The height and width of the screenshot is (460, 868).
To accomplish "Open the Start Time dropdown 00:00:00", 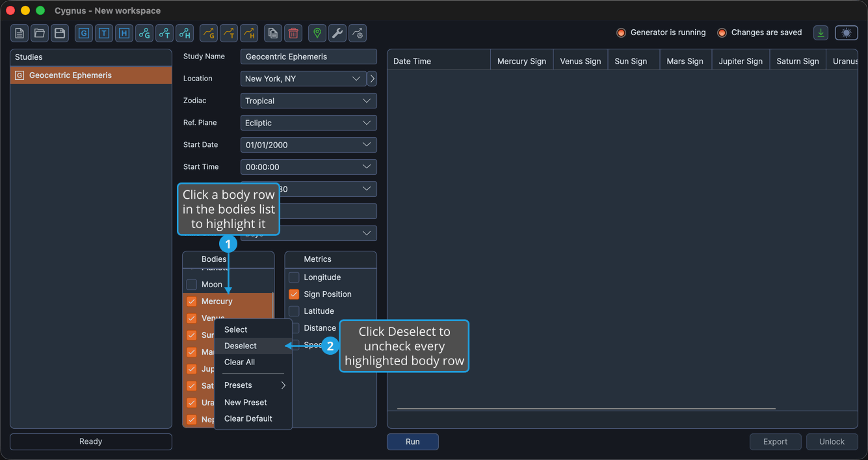I will pos(309,167).
